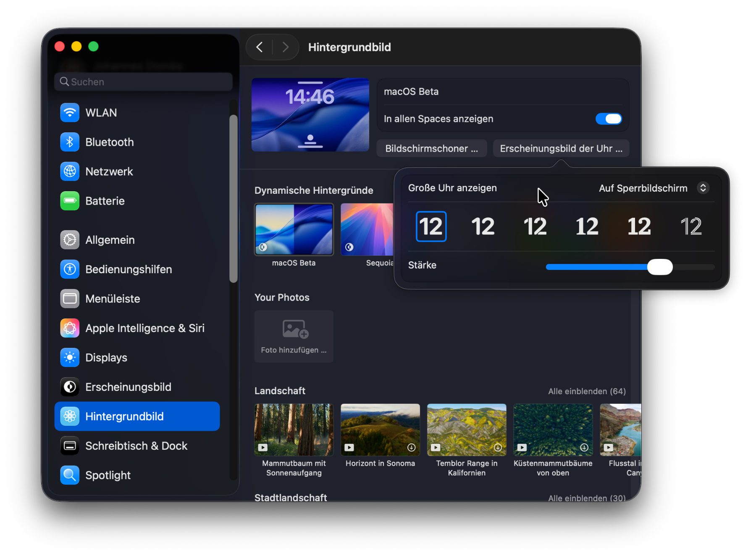Screen dimensions: 756x556
Task: Click the WLAN wifi icon in sidebar
Action: [70, 113]
